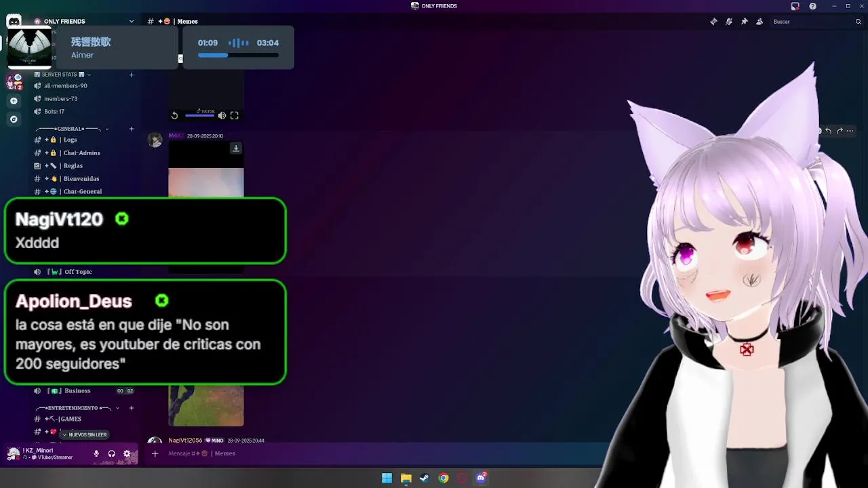Image resolution: width=868 pixels, height=488 pixels.
Task: Open notification settings bell icon in header
Action: [729, 22]
